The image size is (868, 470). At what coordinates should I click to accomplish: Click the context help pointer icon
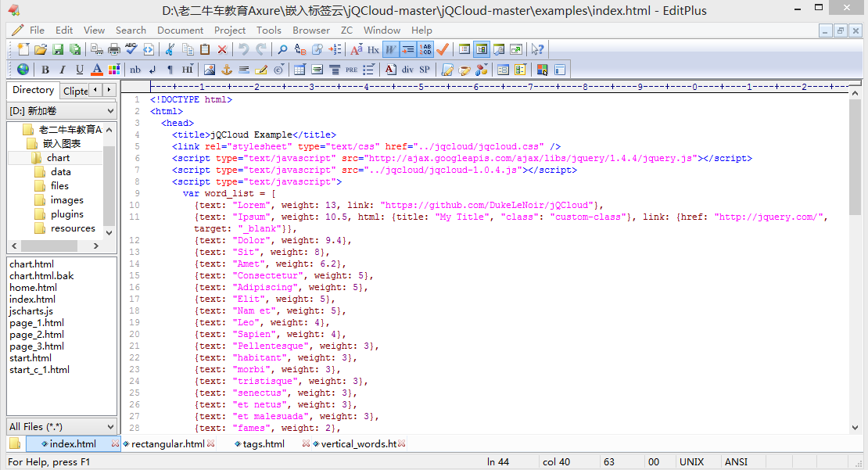[x=537, y=49]
